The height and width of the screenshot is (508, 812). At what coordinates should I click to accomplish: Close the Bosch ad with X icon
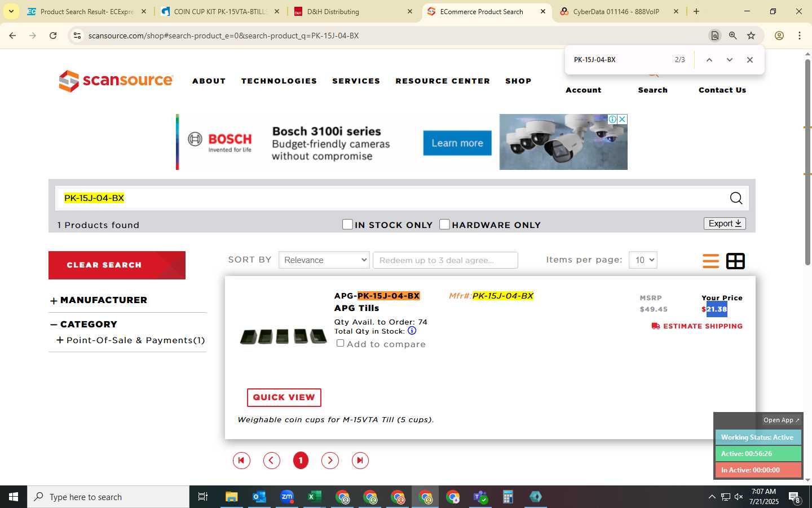(623, 119)
